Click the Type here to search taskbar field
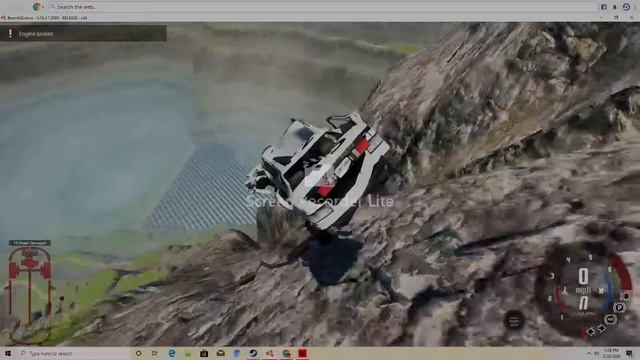 (73, 353)
